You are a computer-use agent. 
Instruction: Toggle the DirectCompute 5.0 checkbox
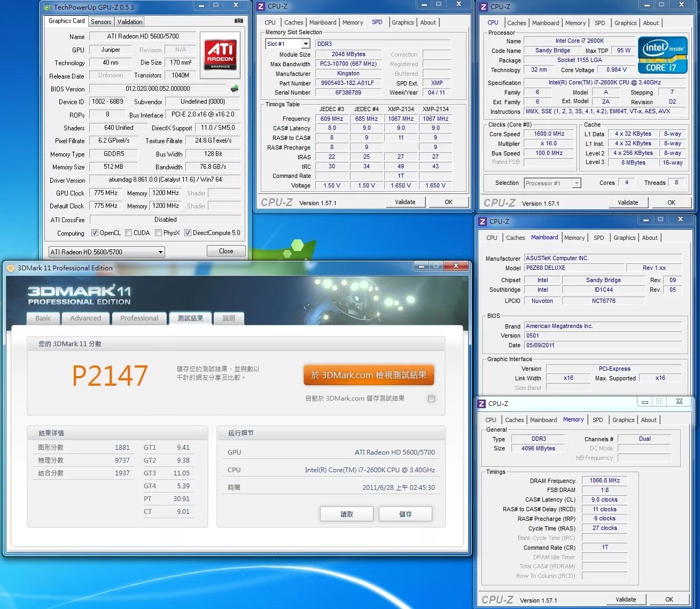coord(188,233)
